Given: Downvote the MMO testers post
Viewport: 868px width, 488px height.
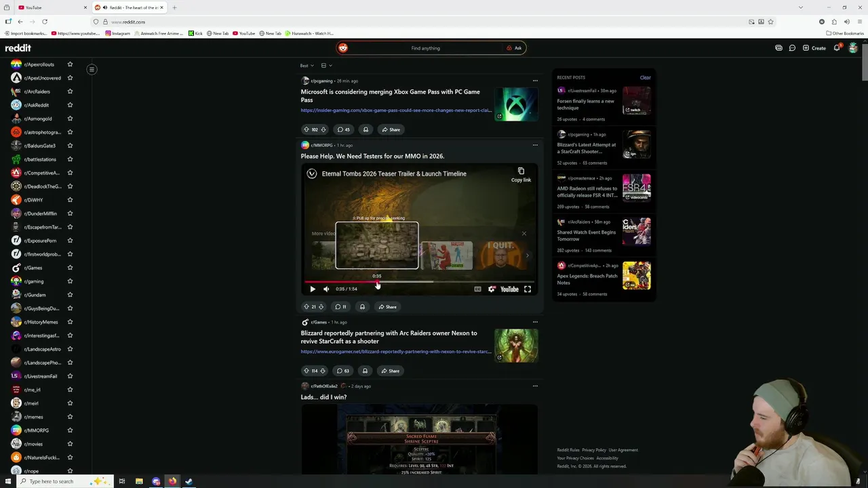Looking at the screenshot, I should [x=321, y=307].
